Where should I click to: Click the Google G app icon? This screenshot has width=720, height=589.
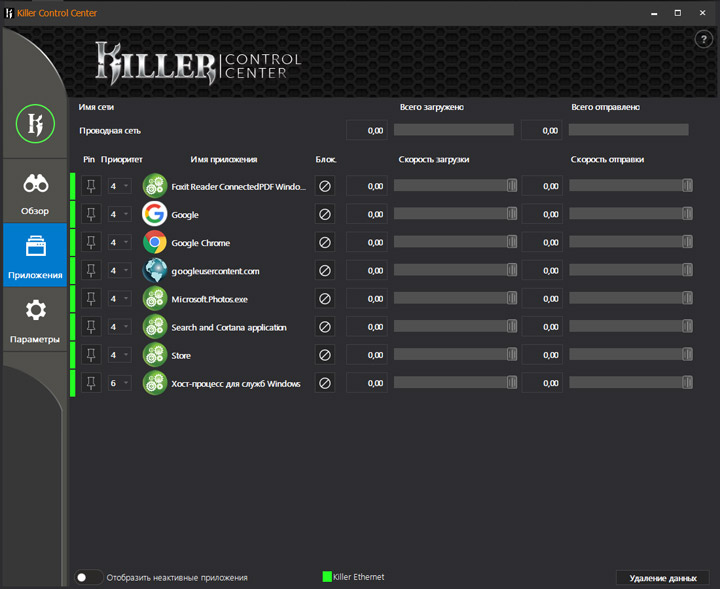tap(155, 214)
